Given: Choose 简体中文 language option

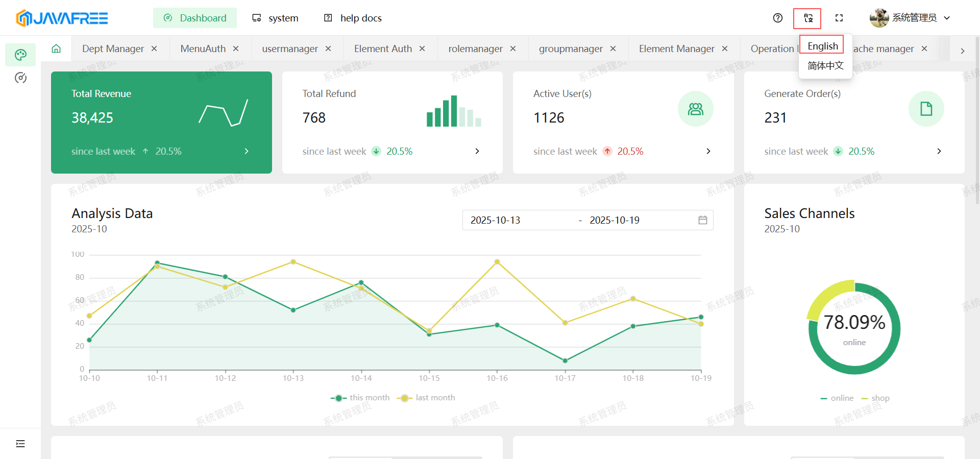Looking at the screenshot, I should click(x=825, y=66).
